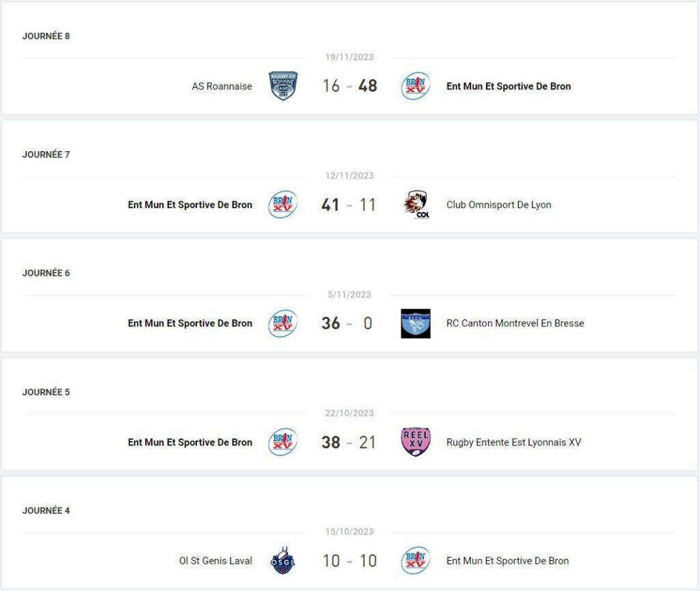This screenshot has width=700, height=591.
Task: Open the Club Omnisport De Lyon team link
Action: click(498, 205)
